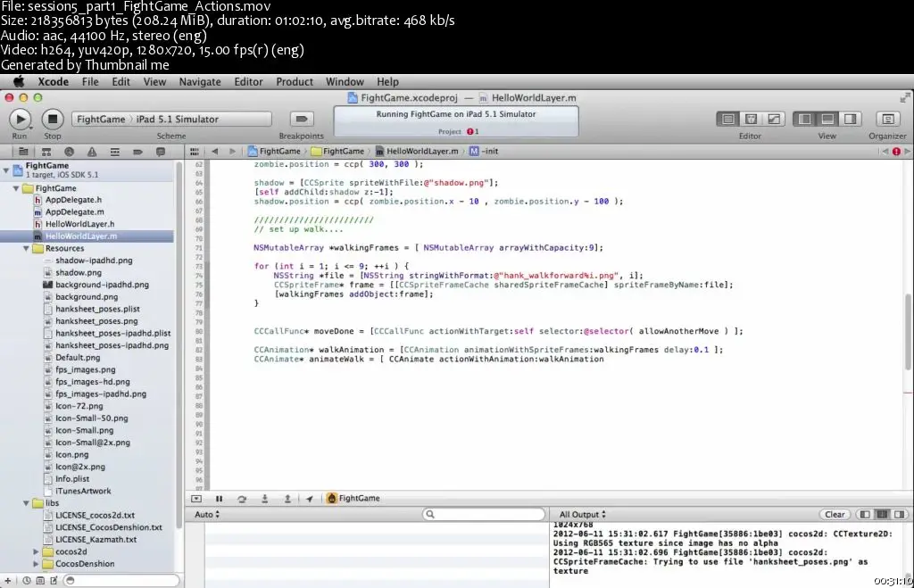
Task: Show only the variables view pane
Action: point(865,515)
